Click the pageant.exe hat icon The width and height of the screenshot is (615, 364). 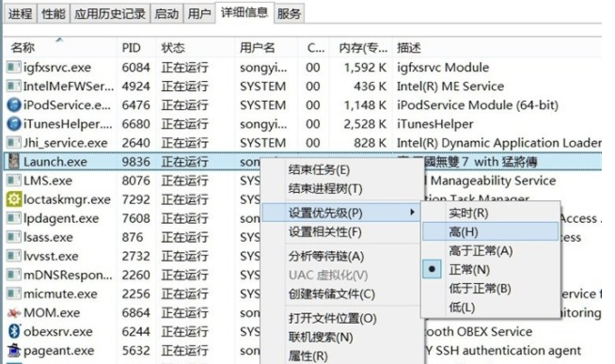(14, 350)
